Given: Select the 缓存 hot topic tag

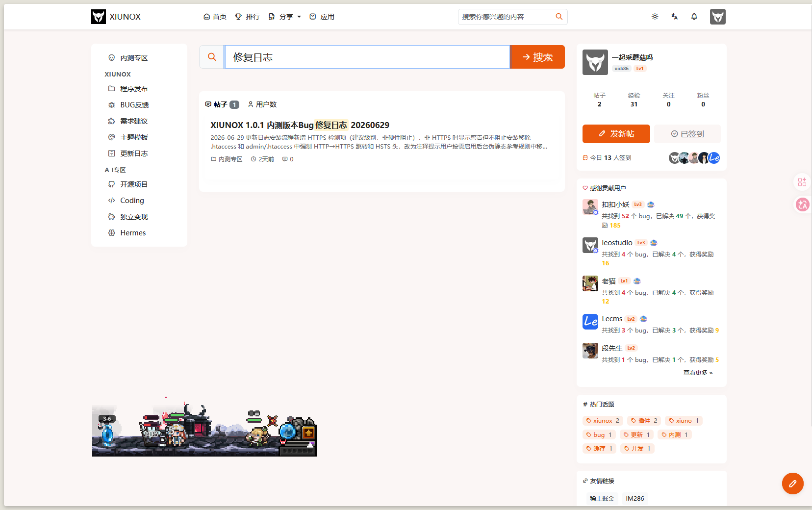Looking at the screenshot, I should tap(599, 449).
